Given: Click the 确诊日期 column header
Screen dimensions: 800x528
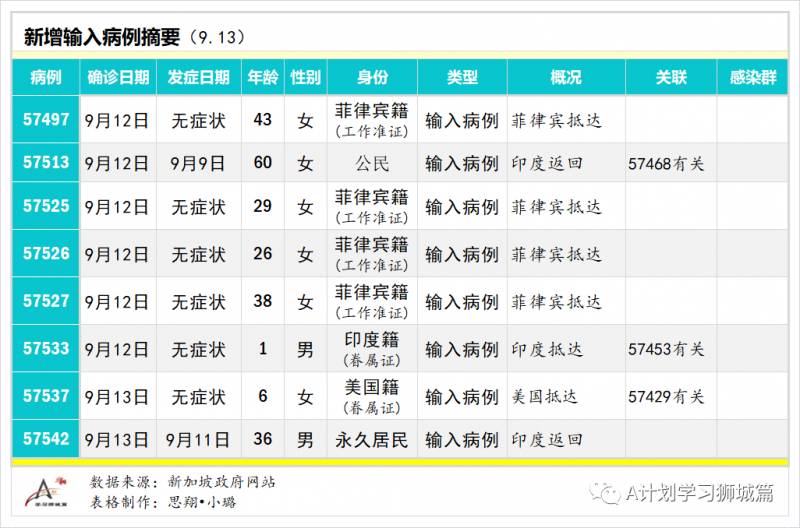Looking at the screenshot, I should coord(118,78).
